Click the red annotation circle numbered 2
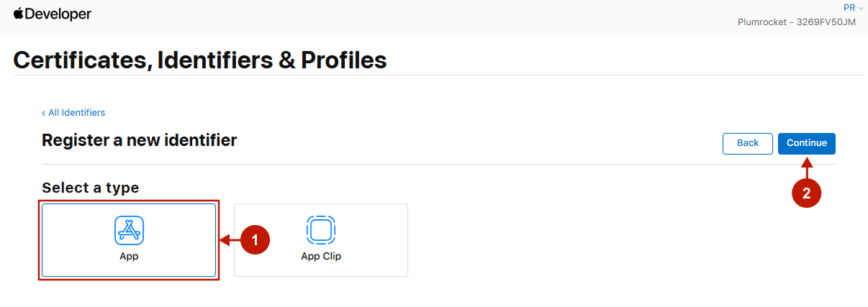The width and height of the screenshot is (868, 307). 806,193
